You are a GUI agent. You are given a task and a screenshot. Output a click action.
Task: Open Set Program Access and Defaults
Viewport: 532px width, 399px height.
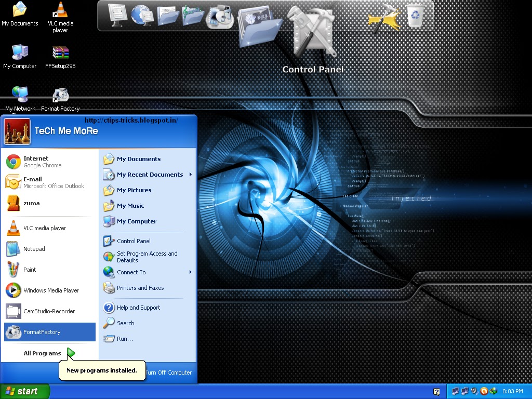(x=148, y=257)
